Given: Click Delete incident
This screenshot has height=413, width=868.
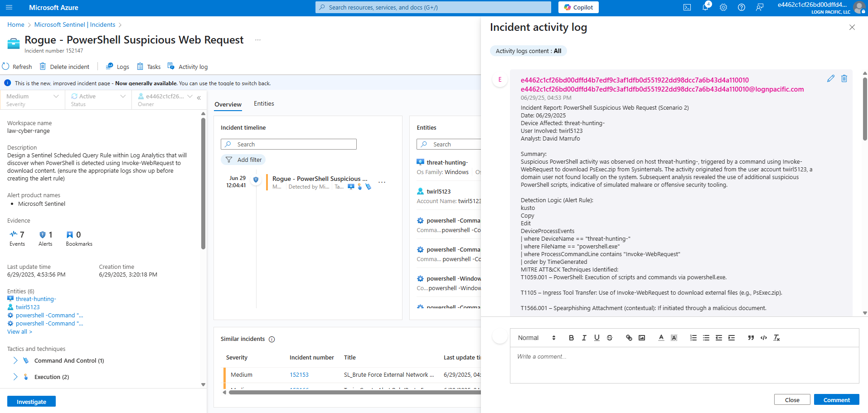Looking at the screenshot, I should click(x=64, y=67).
